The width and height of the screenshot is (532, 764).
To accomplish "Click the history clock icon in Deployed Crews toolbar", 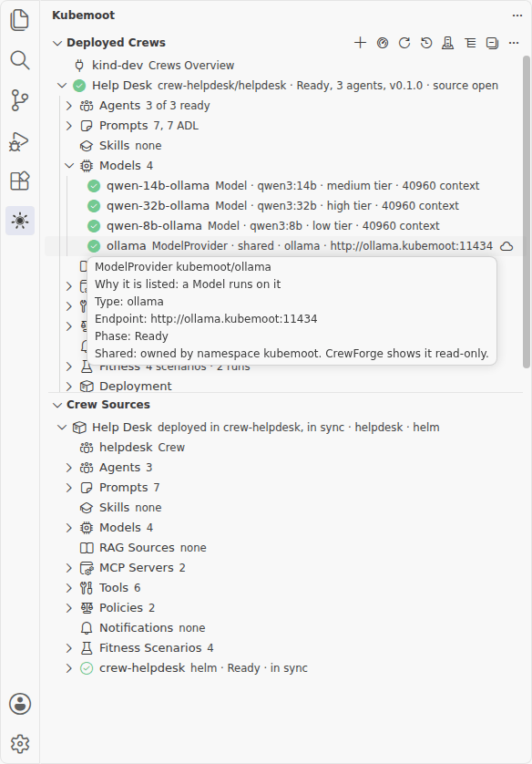I will click(426, 43).
